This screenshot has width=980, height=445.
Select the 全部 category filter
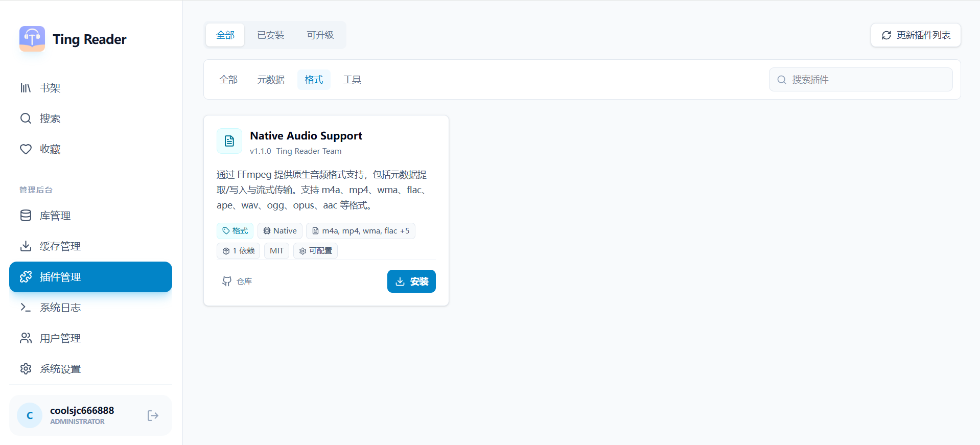(x=228, y=80)
